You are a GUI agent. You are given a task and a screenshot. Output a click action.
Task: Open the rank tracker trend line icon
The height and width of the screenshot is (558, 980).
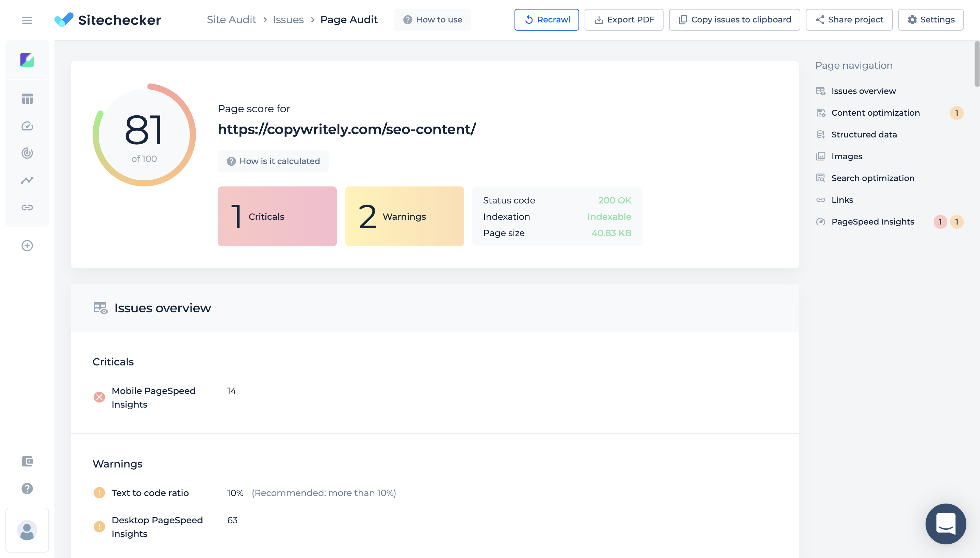[x=27, y=180]
